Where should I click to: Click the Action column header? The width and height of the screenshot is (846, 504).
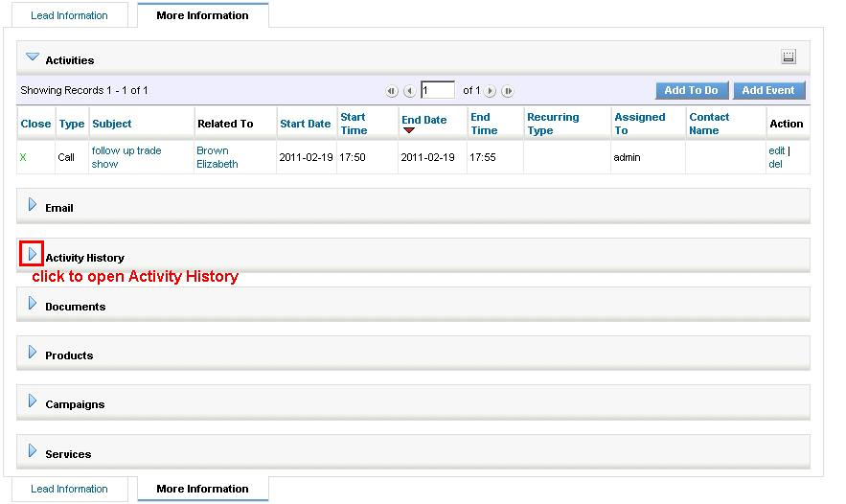(786, 124)
